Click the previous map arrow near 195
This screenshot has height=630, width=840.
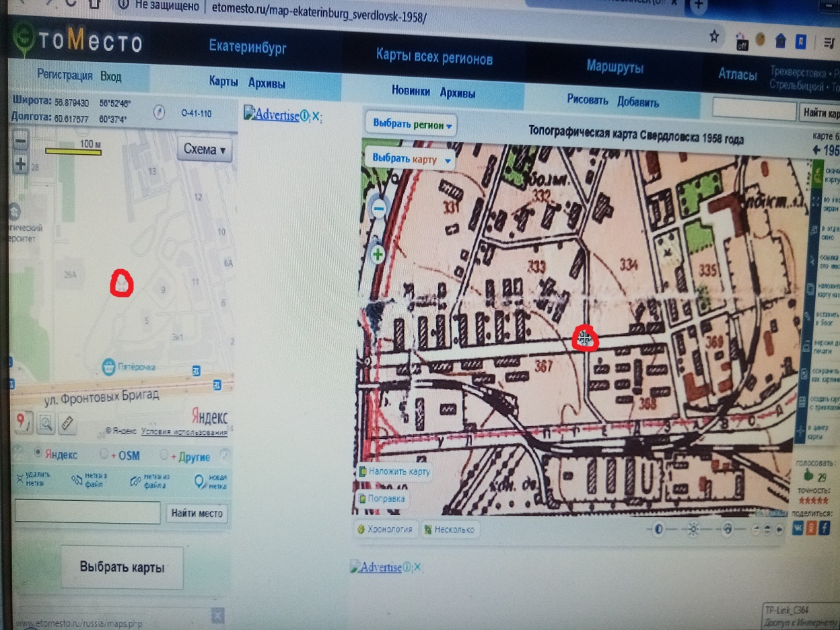point(817,150)
